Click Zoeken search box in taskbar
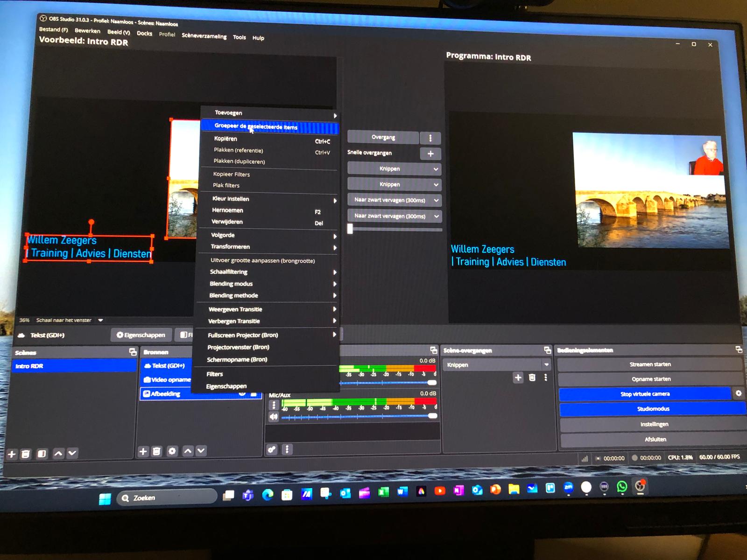 (167, 497)
